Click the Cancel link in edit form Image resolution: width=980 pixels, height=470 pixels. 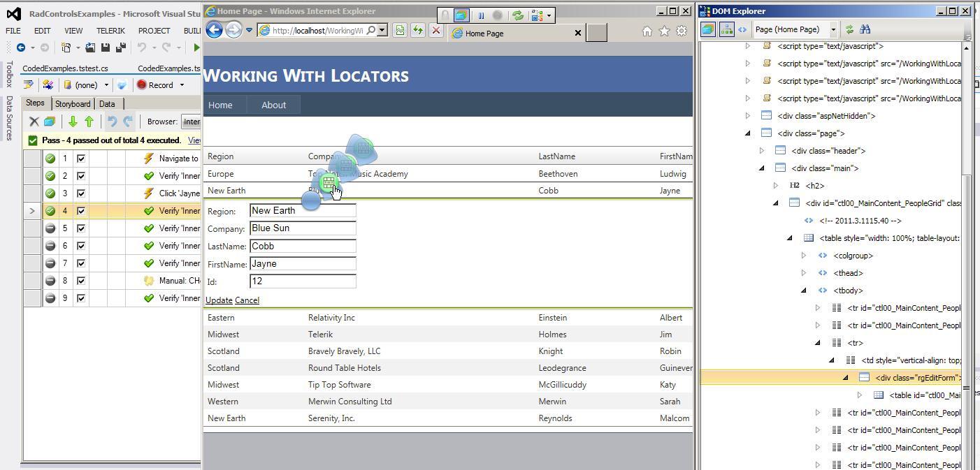247,300
